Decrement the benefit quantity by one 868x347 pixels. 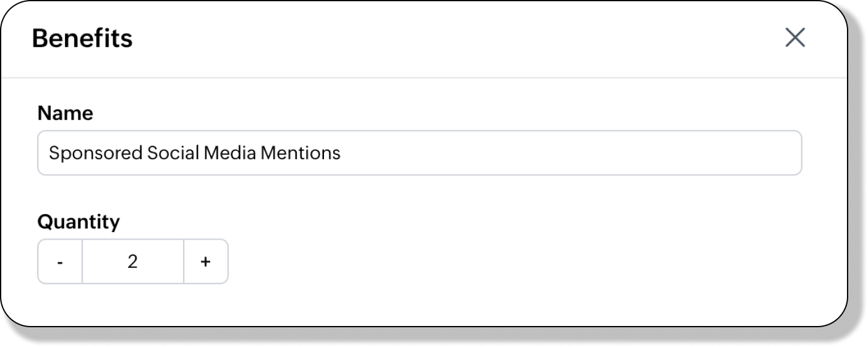point(60,262)
